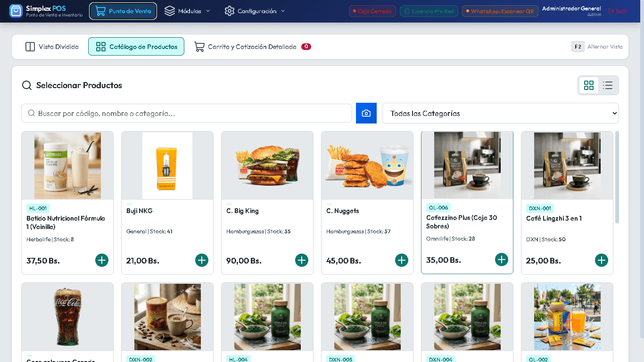Add Cafezzino Plus to the cart
The width and height of the screenshot is (644, 362).
click(502, 259)
